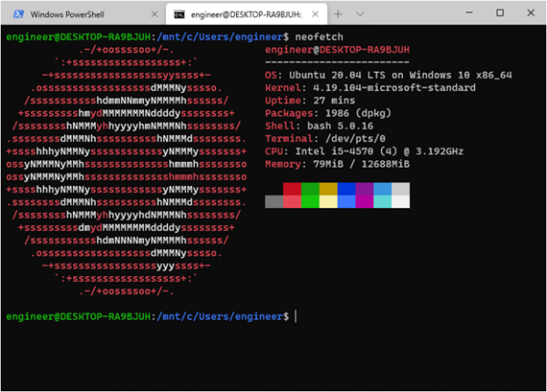Click the light yellow color block

coord(328,201)
